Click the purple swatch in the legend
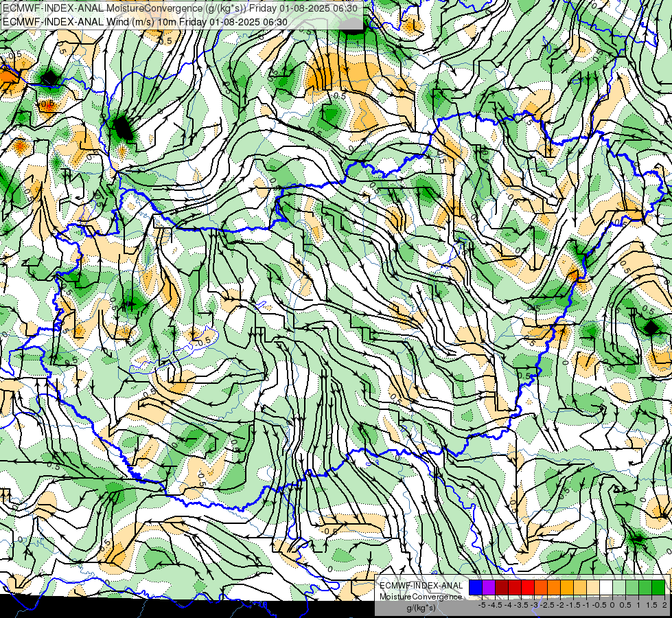Viewport: 672px width, 618px height. (x=489, y=588)
